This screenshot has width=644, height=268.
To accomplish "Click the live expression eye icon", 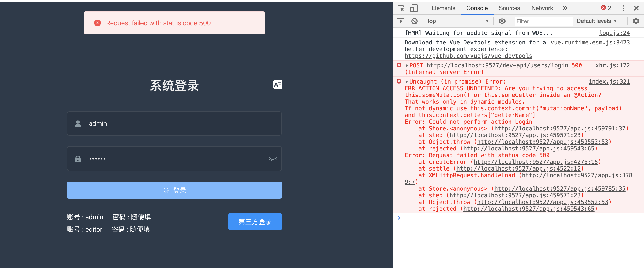I will (x=502, y=21).
